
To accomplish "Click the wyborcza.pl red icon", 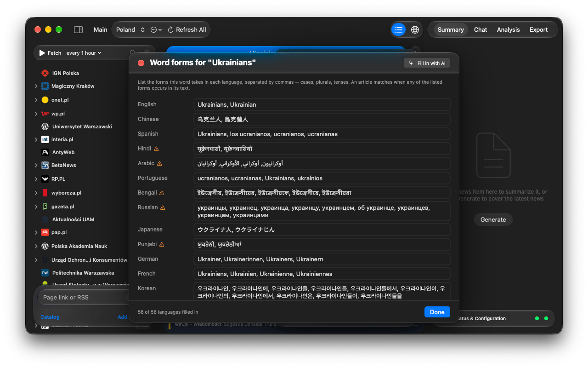I will pyautogui.click(x=45, y=193).
